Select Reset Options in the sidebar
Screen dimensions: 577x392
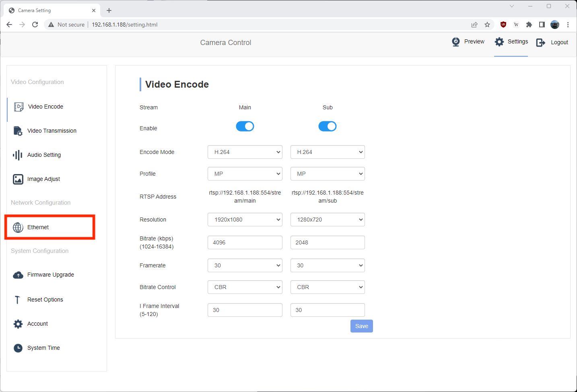pos(45,300)
